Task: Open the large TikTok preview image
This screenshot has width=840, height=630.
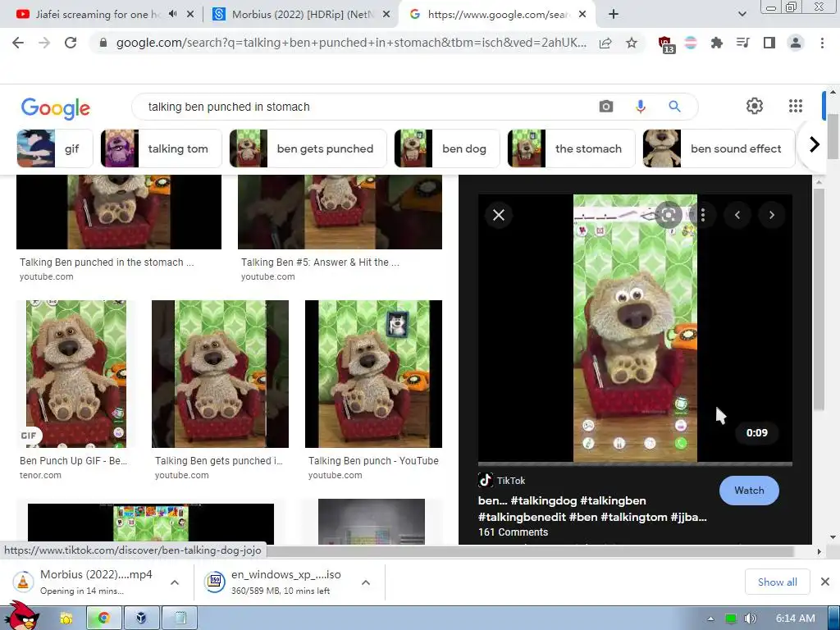Action: tap(635, 328)
